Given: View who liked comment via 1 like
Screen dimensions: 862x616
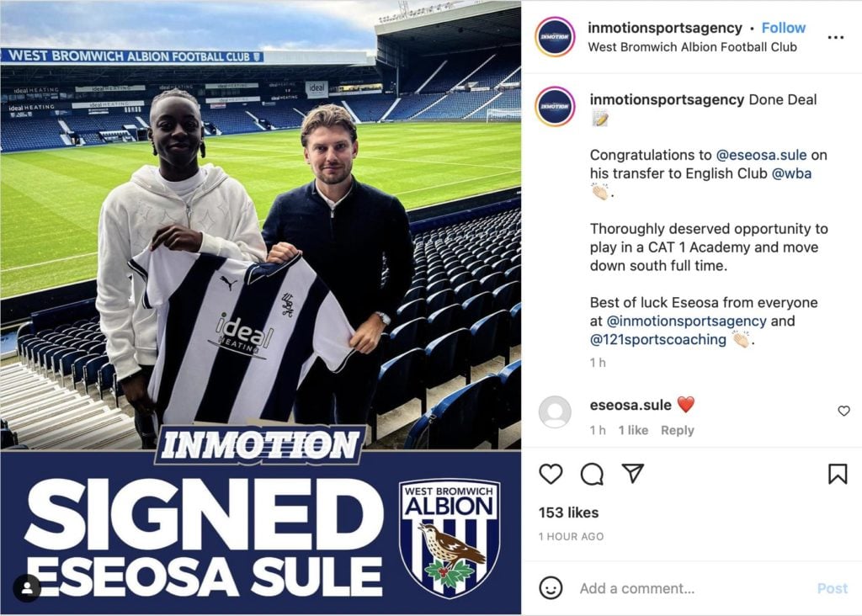Looking at the screenshot, I should pyautogui.click(x=633, y=430).
